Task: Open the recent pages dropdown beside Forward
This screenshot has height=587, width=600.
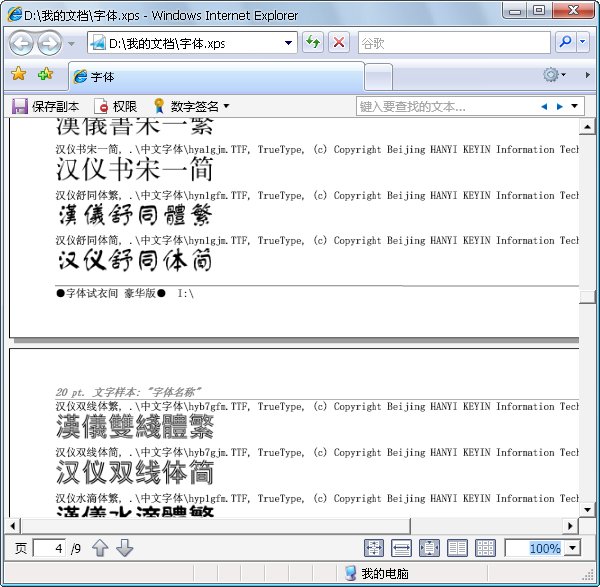Action: coord(71,43)
